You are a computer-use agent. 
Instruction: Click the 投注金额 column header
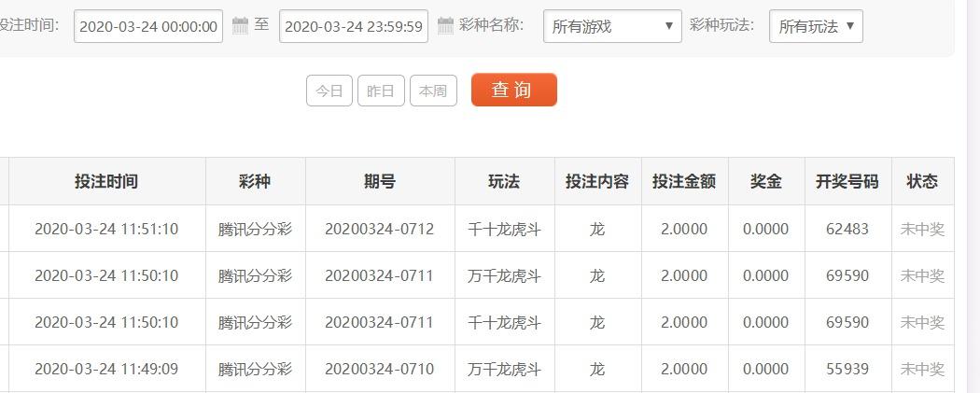coord(684,181)
